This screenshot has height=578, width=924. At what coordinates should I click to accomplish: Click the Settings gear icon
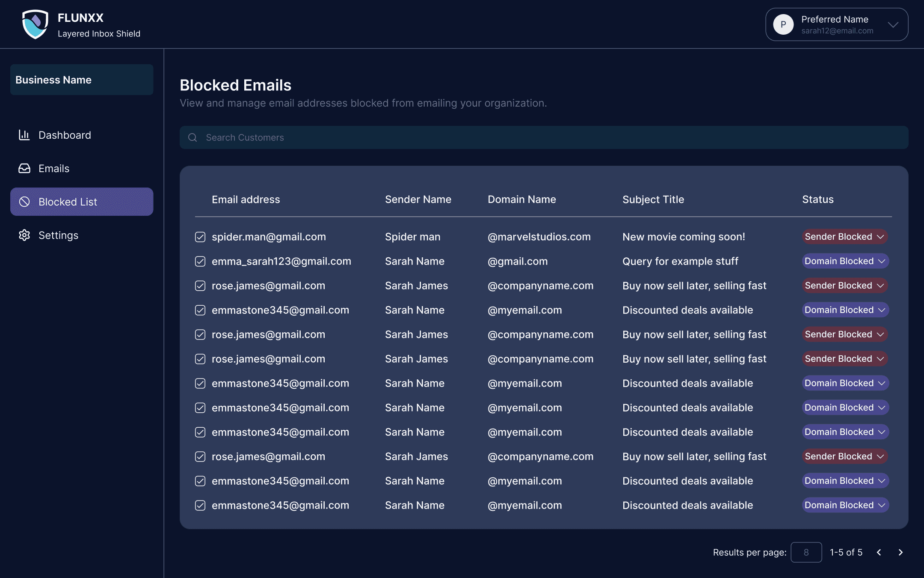pos(24,235)
